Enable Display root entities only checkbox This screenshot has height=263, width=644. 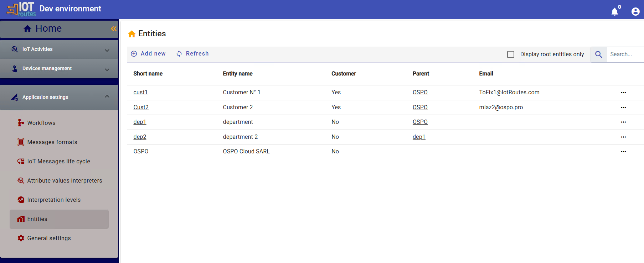click(511, 54)
